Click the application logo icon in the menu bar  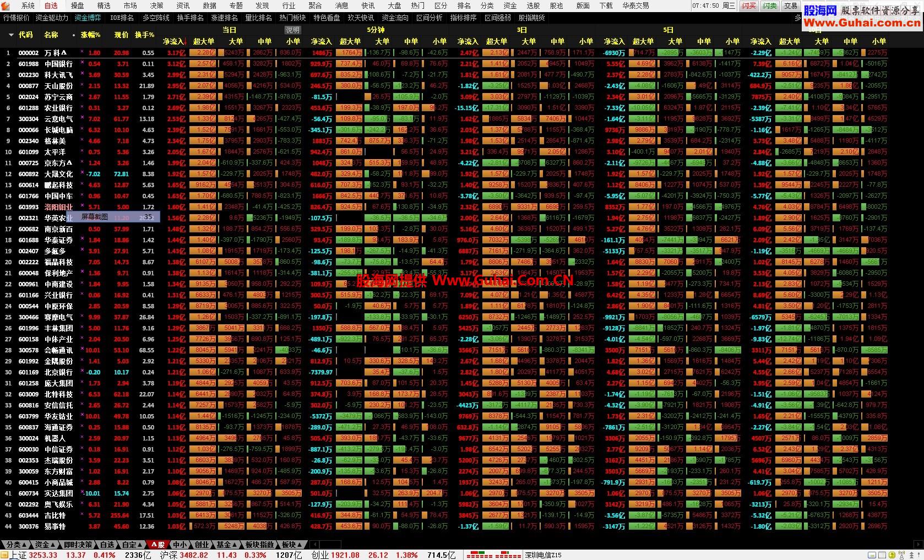(7, 6)
